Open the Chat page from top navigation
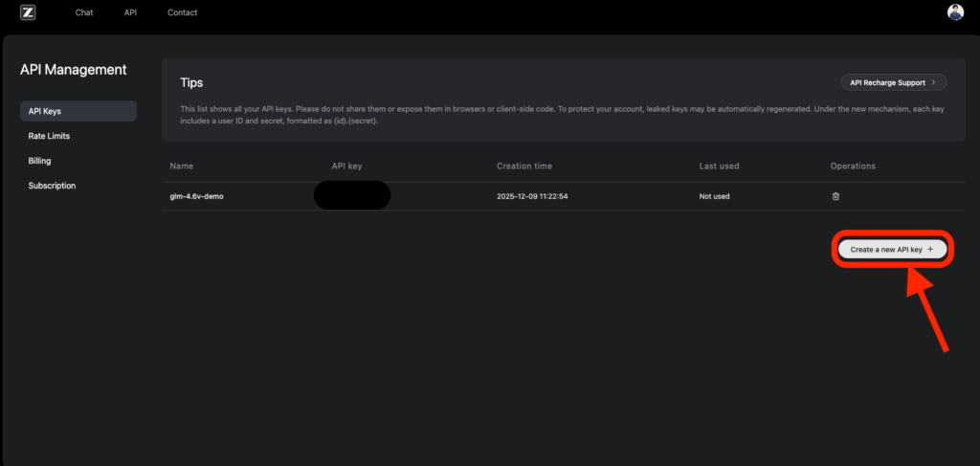Viewport: 980px width, 466px height. (84, 12)
